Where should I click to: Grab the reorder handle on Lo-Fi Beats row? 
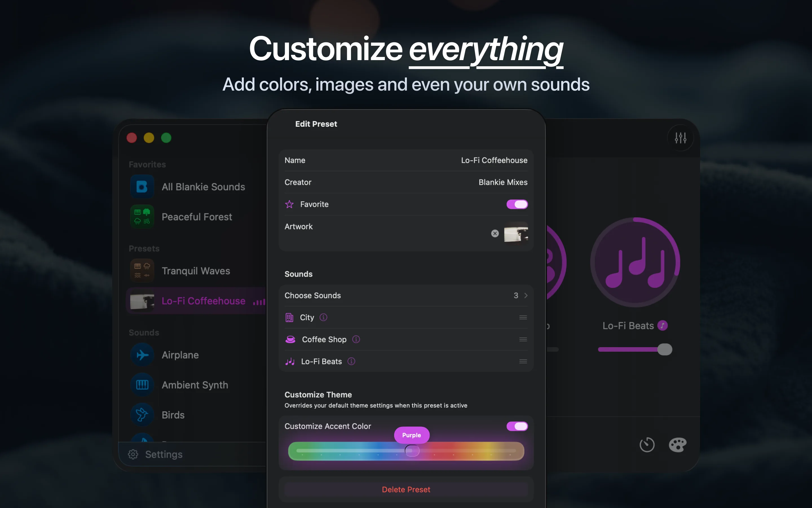click(x=523, y=362)
